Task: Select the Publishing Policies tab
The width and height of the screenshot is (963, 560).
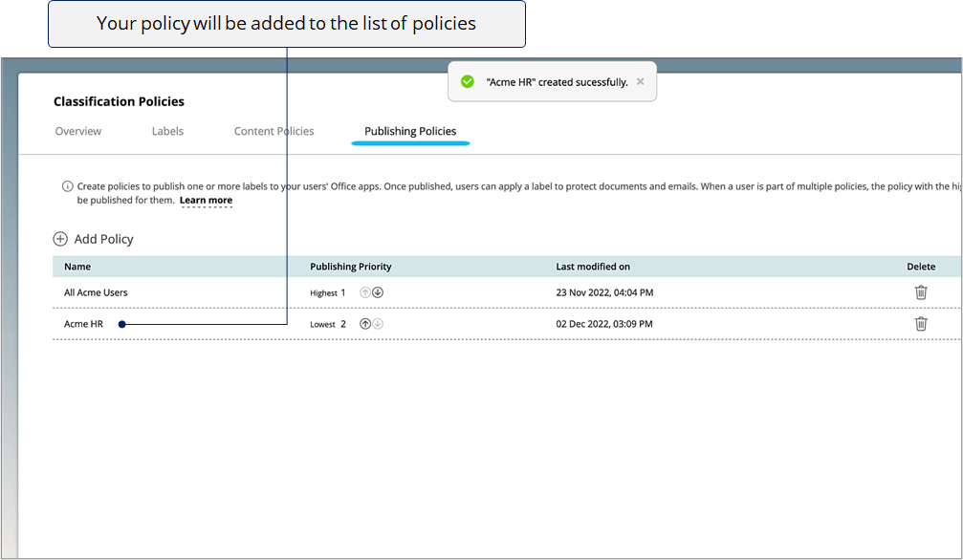Action: [410, 131]
